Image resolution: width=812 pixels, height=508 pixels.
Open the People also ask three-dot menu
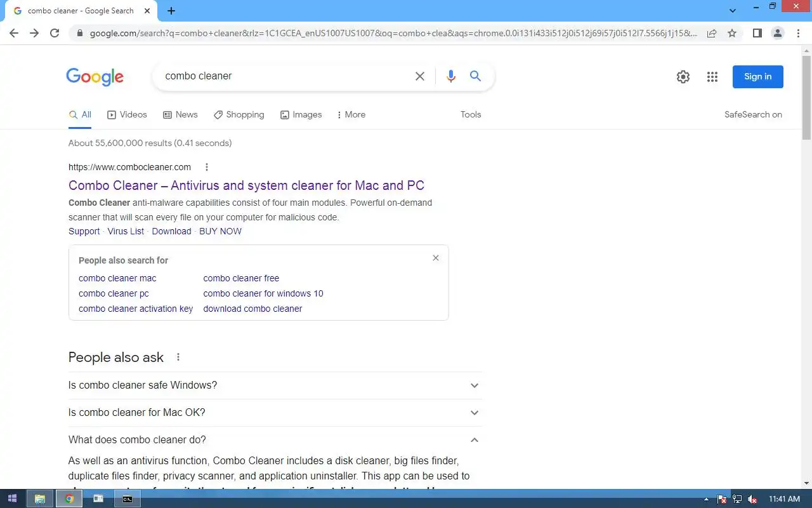click(x=178, y=358)
